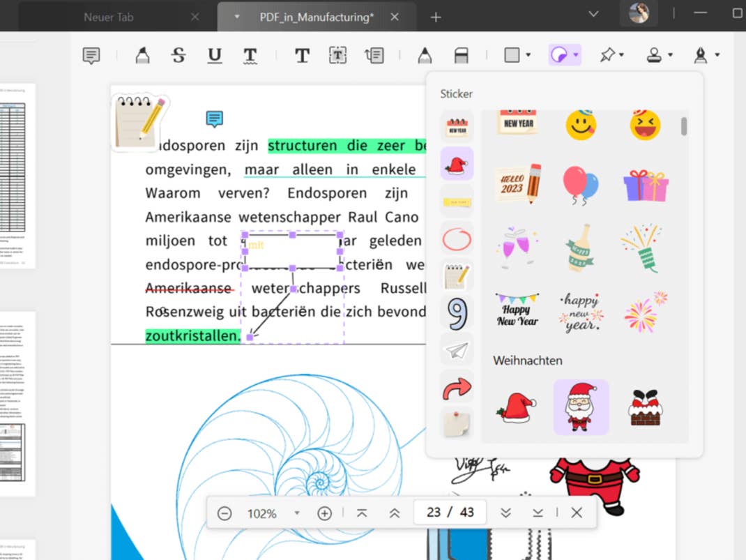
Task: Choose the balloons sticker
Action: coord(580,185)
